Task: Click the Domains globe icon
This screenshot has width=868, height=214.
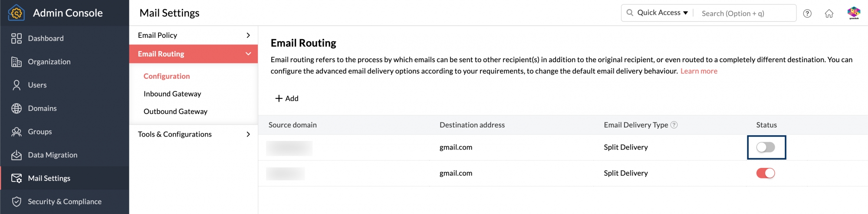Action: pos(16,108)
